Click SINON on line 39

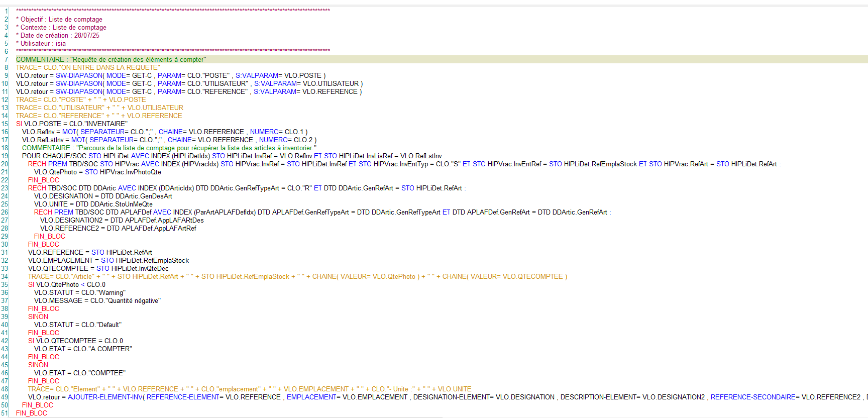[x=38, y=317]
